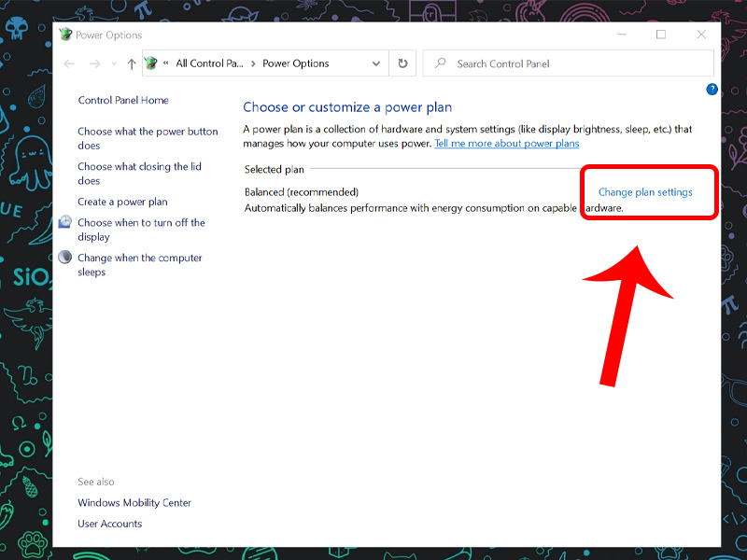Open Windows Mobility Center
747x560 pixels.
(134, 502)
